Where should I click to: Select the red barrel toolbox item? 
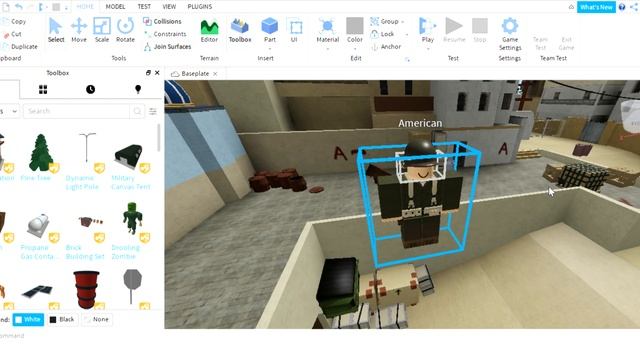[x=86, y=289]
